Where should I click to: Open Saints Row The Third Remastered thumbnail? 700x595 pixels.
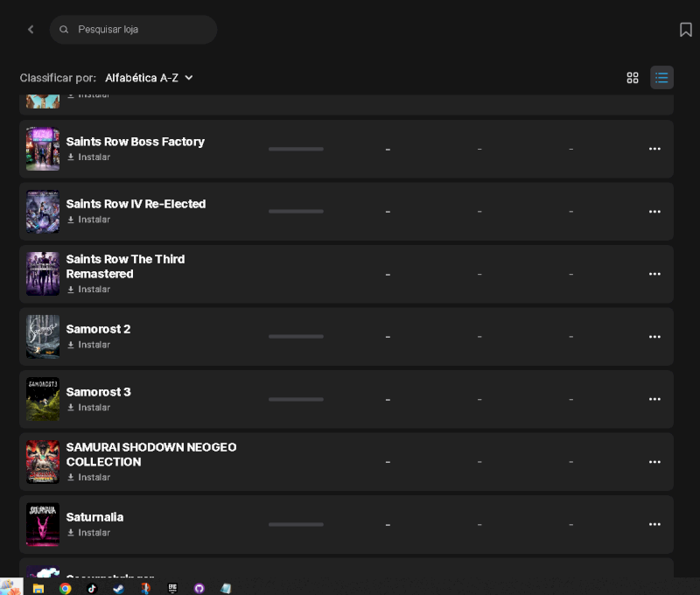tap(43, 274)
